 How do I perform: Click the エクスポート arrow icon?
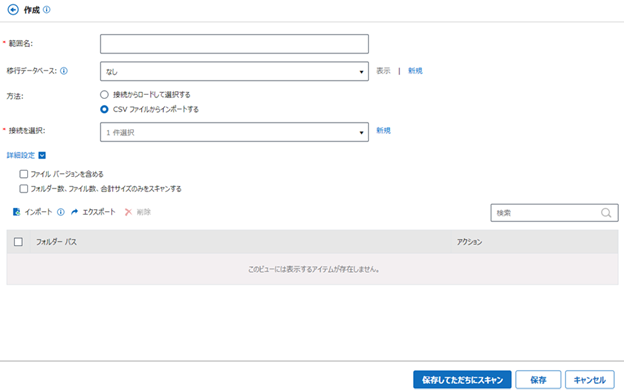pyautogui.click(x=74, y=212)
